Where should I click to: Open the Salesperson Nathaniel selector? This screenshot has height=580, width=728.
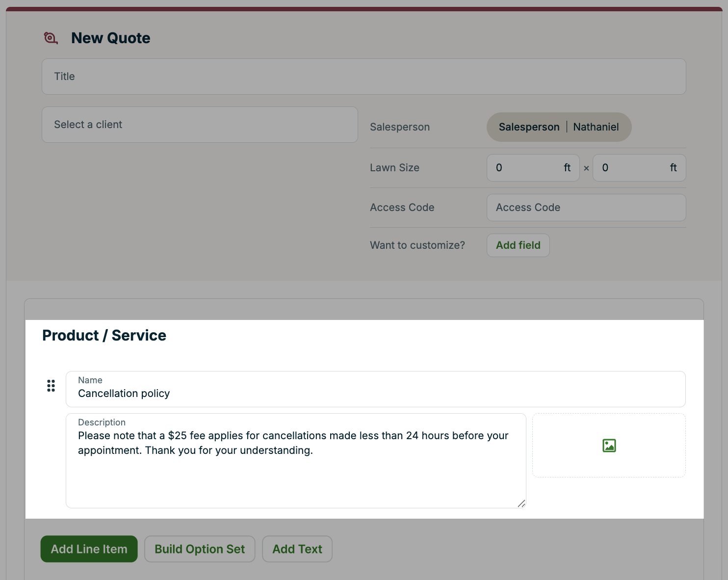[x=559, y=127]
